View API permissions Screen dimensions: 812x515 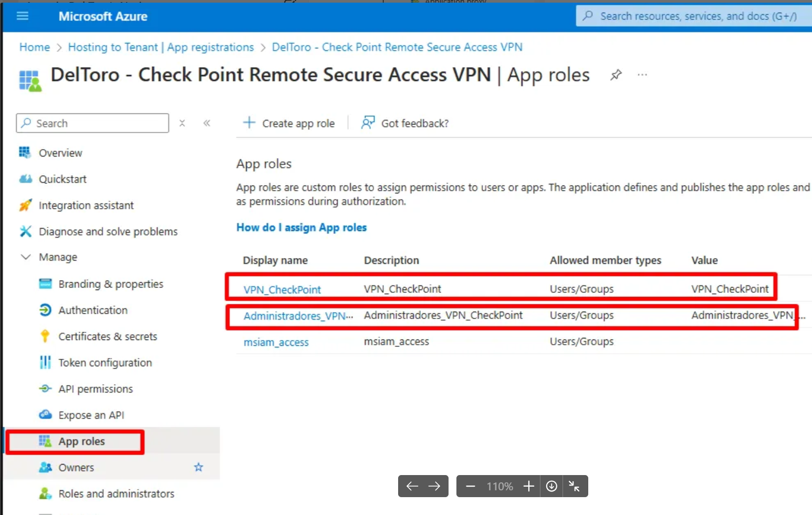tap(96, 388)
